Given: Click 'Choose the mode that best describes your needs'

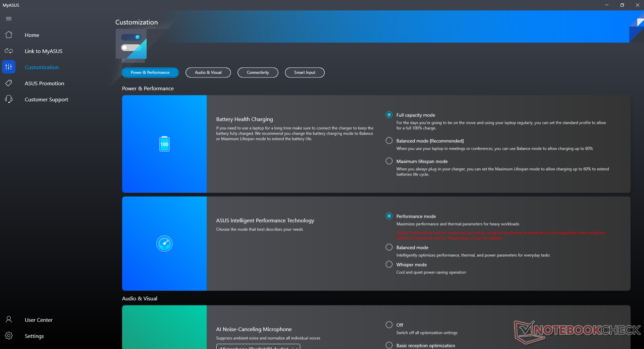Looking at the screenshot, I should coord(259,230).
